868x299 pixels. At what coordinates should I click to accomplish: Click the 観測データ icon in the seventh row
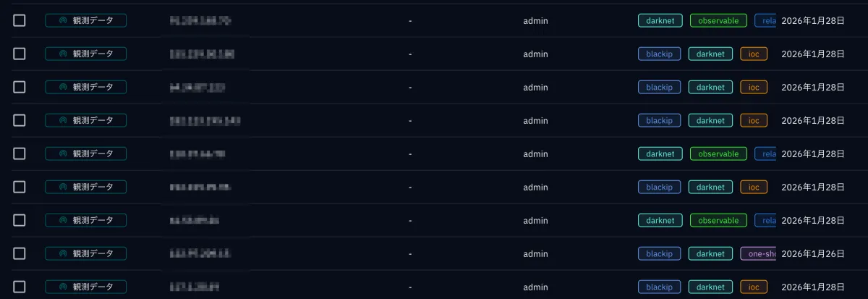point(63,220)
